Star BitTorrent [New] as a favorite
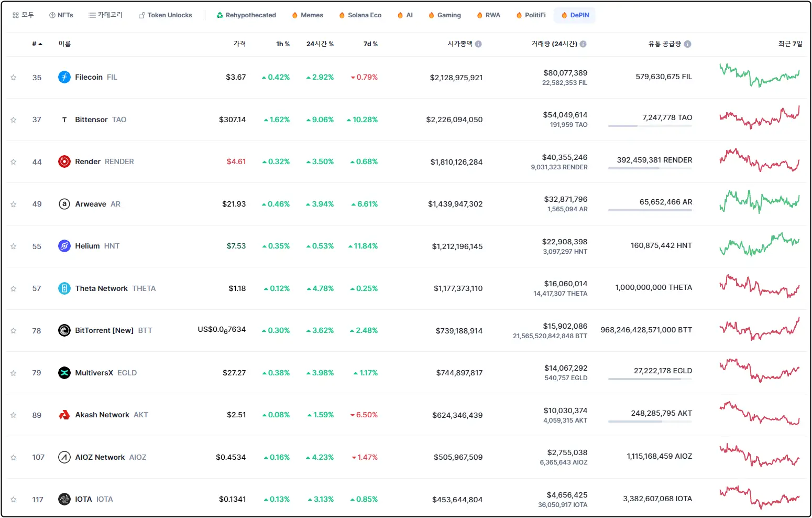 (x=14, y=331)
